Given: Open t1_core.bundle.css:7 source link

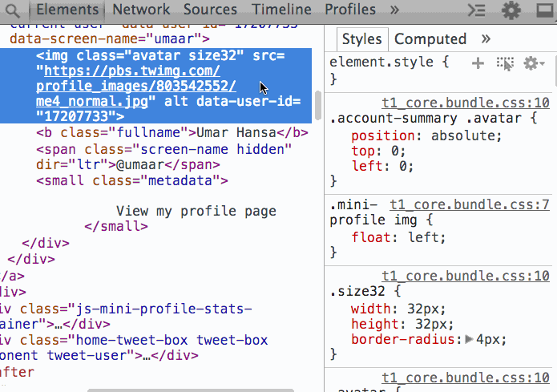Looking at the screenshot, I should pos(469,204).
